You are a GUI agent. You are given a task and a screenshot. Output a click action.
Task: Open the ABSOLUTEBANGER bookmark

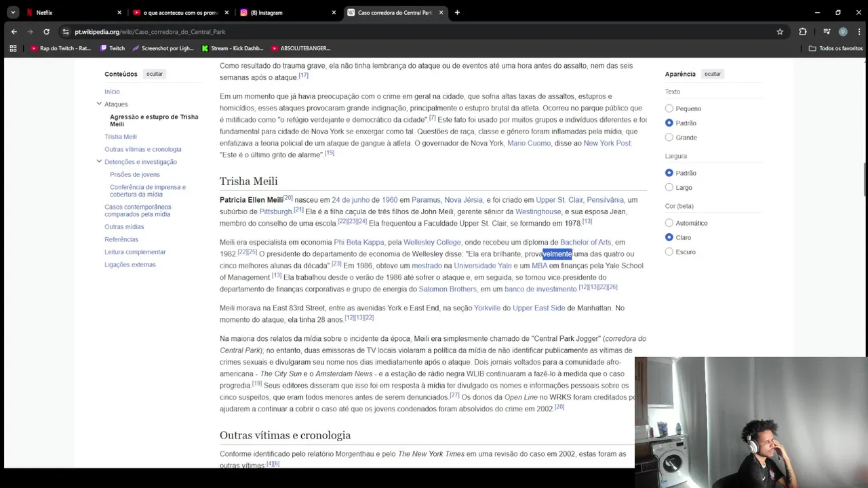[x=301, y=48]
